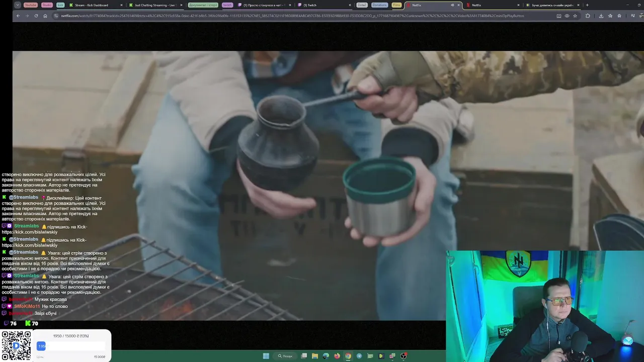Image resolution: width=644 pixels, height=362 pixels.
Task: Click the streamer webcam overlay
Action: click(x=545, y=306)
